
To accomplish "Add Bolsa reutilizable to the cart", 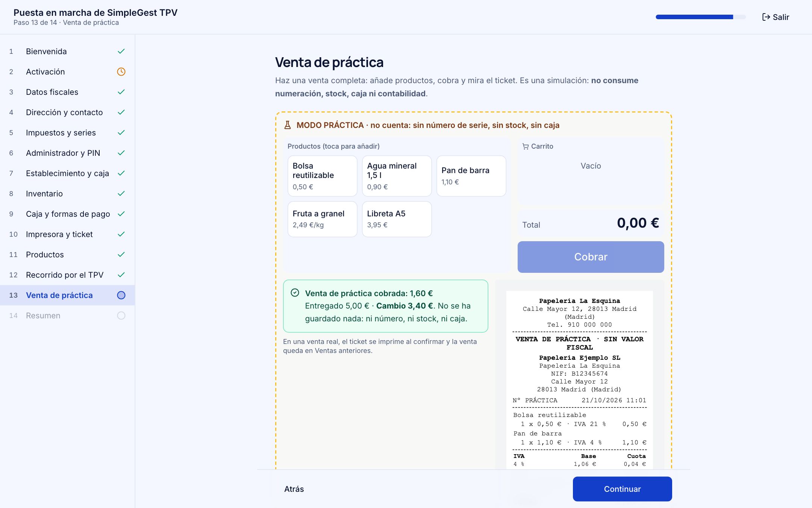I will pos(322,176).
